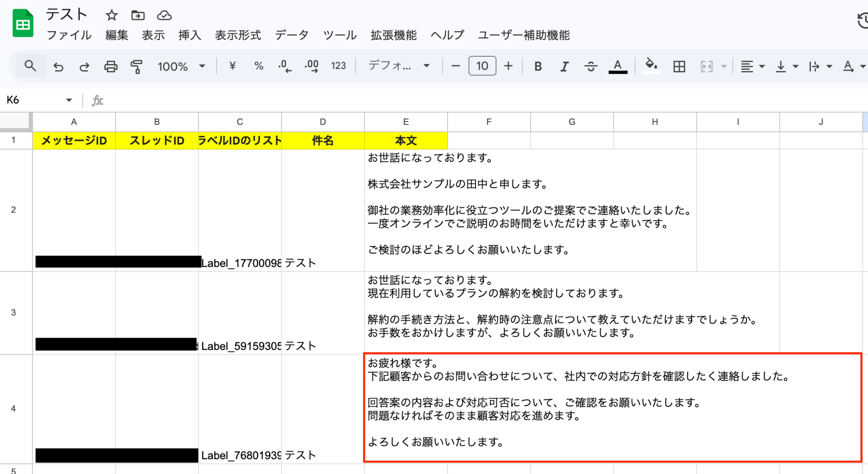868x474 pixels.
Task: Open the 拡張機能 menu
Action: tap(393, 35)
